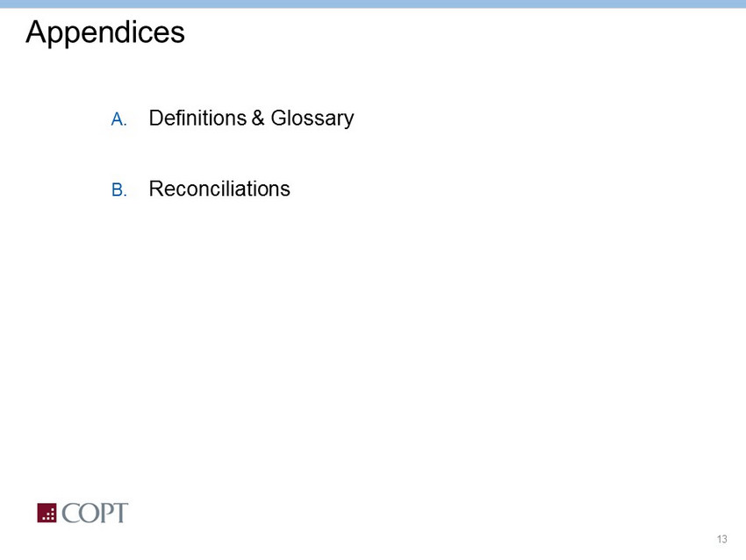This screenshot has width=746, height=560.
Task: Click the Appendices slide title
Action: 105,32
